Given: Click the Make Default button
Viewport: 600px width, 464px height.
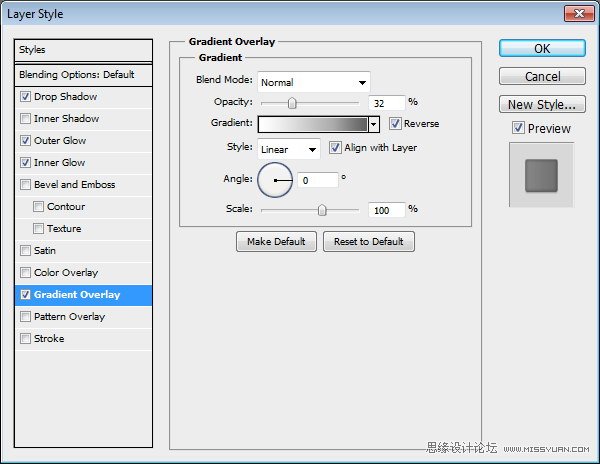Looking at the screenshot, I should click(x=276, y=241).
